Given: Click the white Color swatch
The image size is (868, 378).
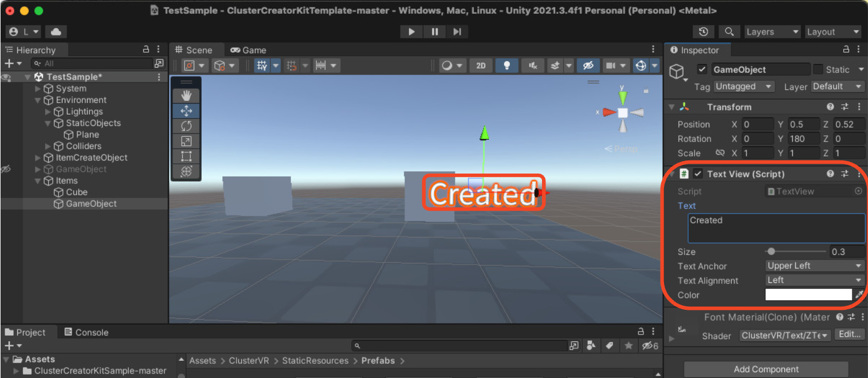Looking at the screenshot, I should coord(808,295).
